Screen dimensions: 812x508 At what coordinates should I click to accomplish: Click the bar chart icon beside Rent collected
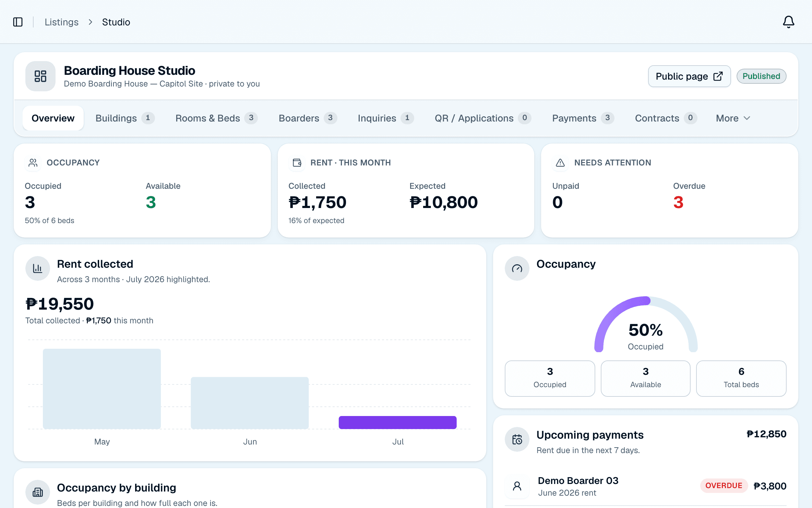click(x=38, y=268)
